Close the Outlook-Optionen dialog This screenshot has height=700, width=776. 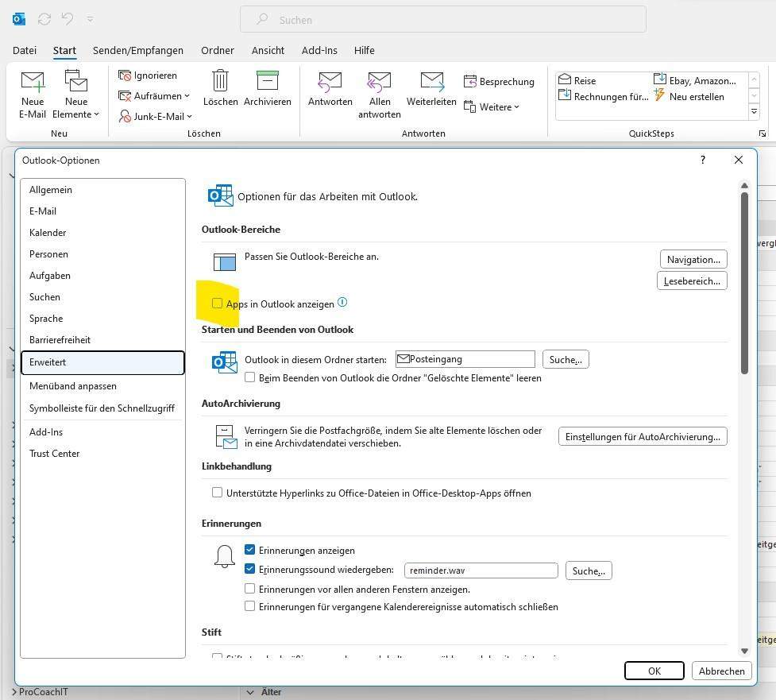[x=739, y=160]
